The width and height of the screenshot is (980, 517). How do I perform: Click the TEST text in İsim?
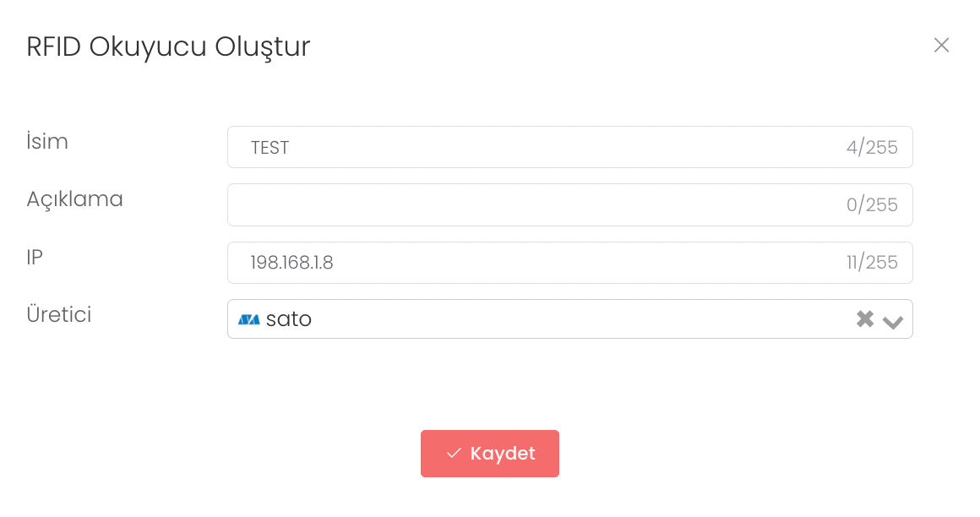pyautogui.click(x=269, y=148)
